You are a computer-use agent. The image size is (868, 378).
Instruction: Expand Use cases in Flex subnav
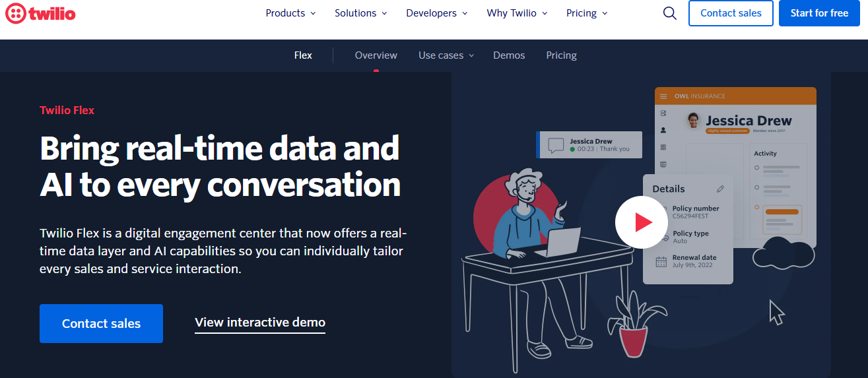point(446,55)
